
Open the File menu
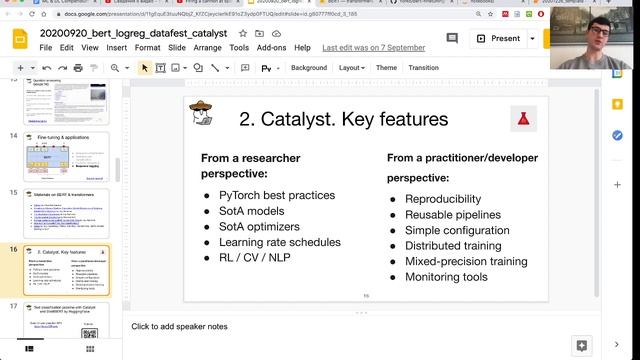click(x=46, y=48)
